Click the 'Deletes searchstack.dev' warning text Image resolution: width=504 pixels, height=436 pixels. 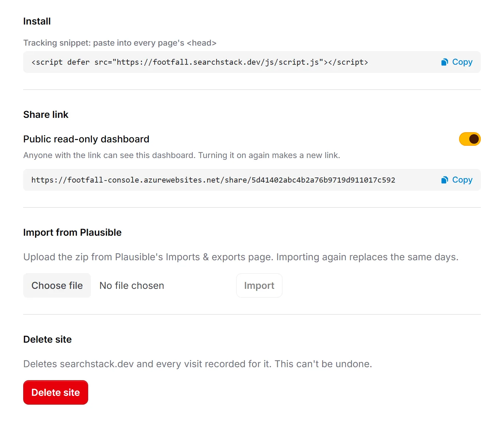[198, 364]
